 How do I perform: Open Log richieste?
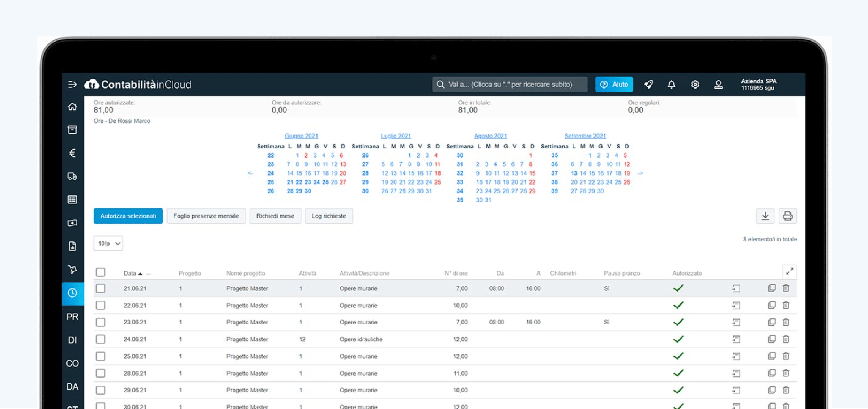point(329,216)
